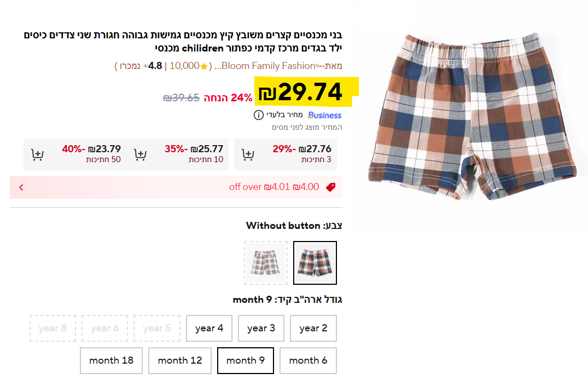Pick the 4 year size
The height and width of the screenshot is (379, 588).
[209, 328]
